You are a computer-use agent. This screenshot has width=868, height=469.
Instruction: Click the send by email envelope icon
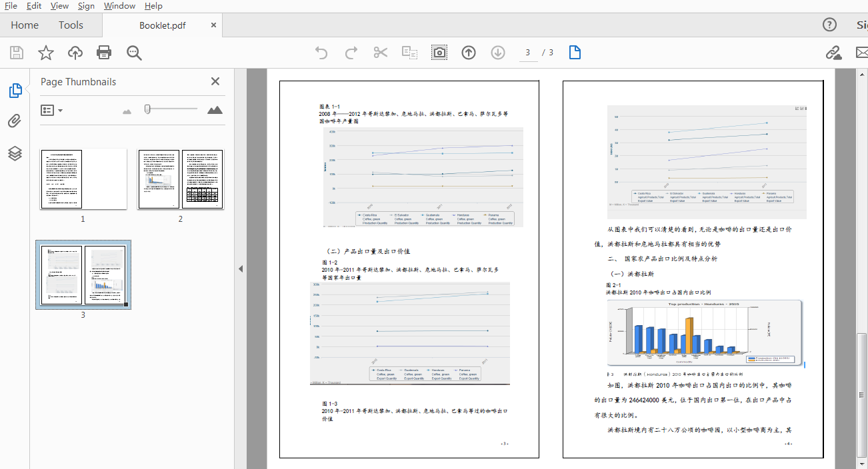coord(861,53)
